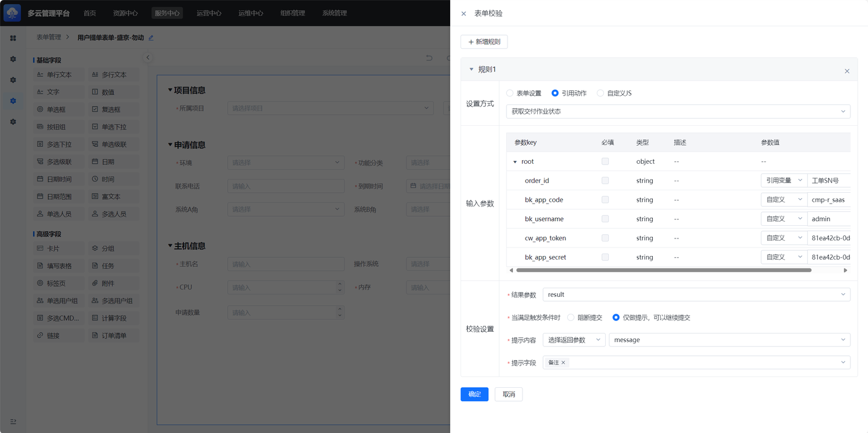Select the 时间 field component
This screenshot has height=433, width=868.
113,179
